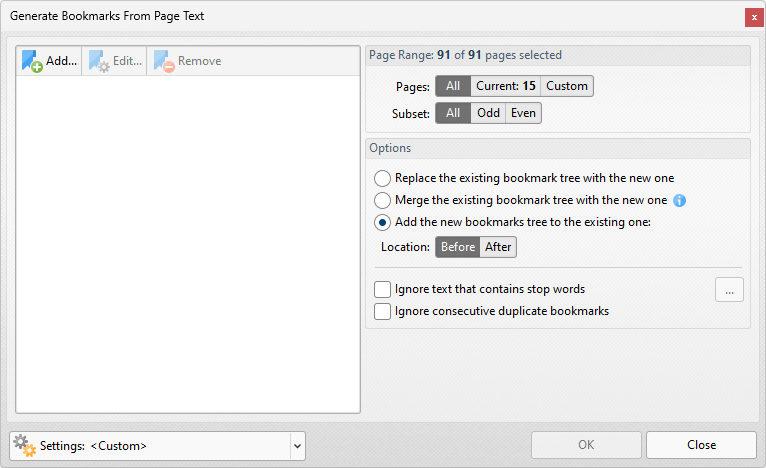The height and width of the screenshot is (468, 766).
Task: Open the Settings <Custom> dropdown arrow
Action: [x=297, y=446]
